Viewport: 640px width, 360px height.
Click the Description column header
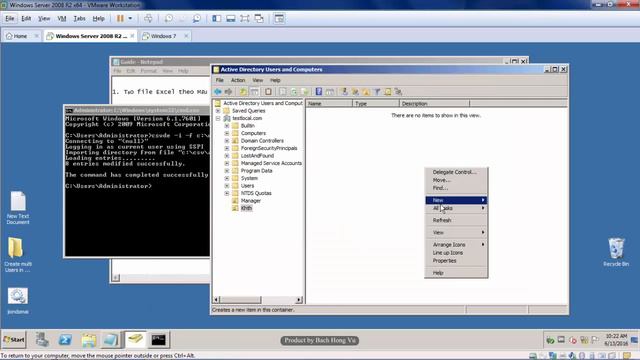pos(434,104)
